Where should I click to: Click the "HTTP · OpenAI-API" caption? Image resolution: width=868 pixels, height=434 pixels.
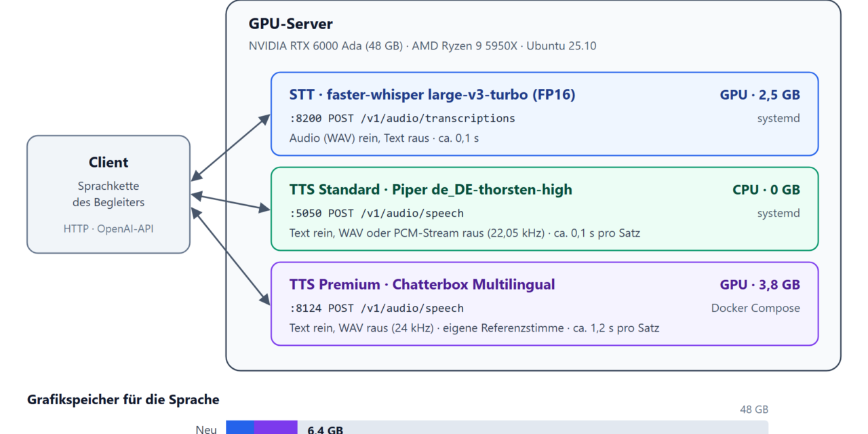coord(108,229)
